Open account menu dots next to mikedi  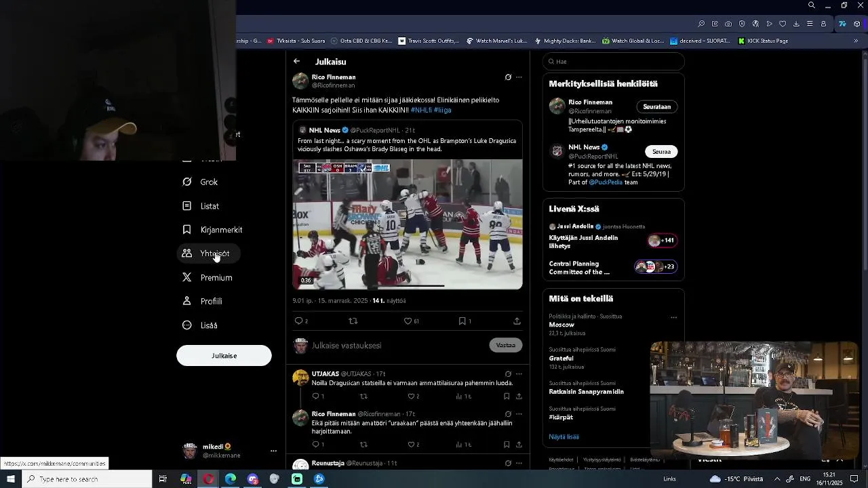pos(273,451)
